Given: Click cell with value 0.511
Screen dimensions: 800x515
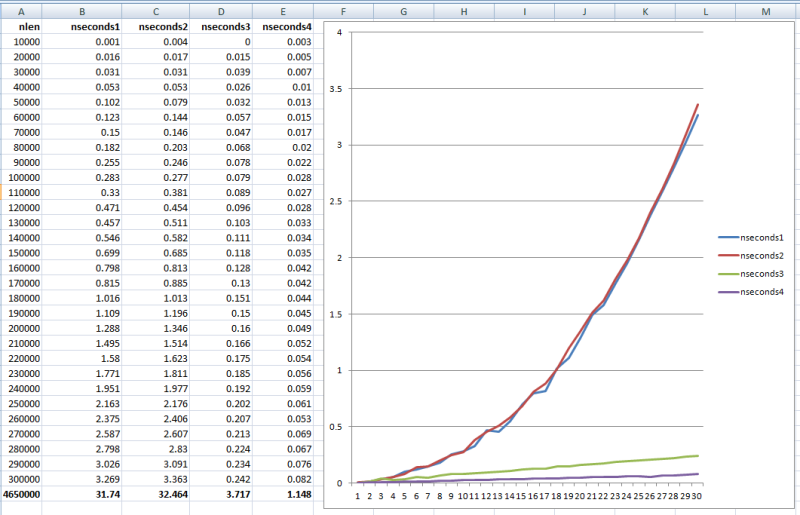Looking at the screenshot, I should pyautogui.click(x=156, y=223).
